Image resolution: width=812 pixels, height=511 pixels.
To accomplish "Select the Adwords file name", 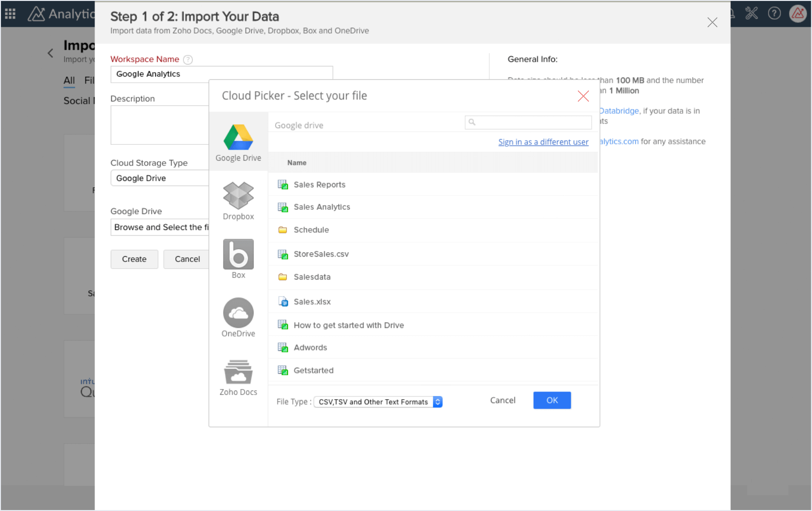I will [x=310, y=348].
